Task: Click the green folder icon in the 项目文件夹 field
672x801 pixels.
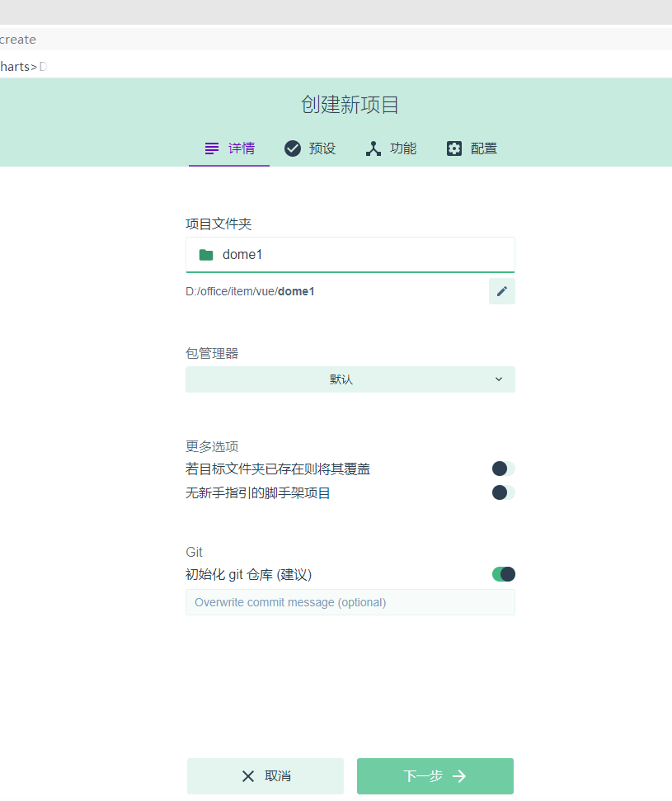Action: click(x=205, y=255)
